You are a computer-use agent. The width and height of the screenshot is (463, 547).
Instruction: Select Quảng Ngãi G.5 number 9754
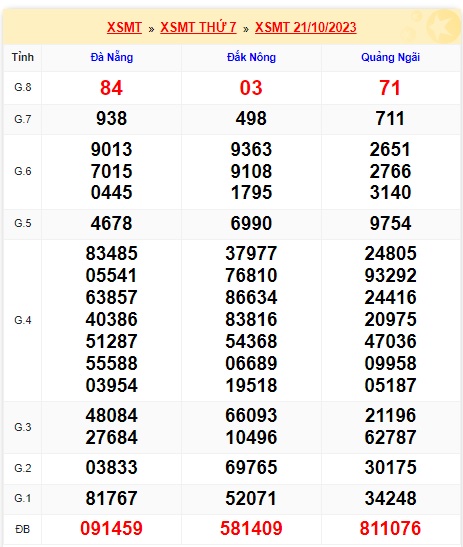(390, 223)
